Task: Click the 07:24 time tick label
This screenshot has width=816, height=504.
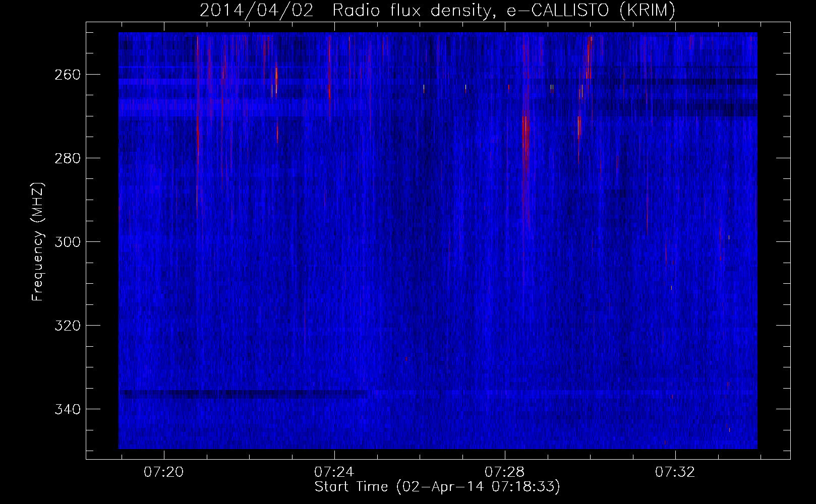Action: pos(334,472)
